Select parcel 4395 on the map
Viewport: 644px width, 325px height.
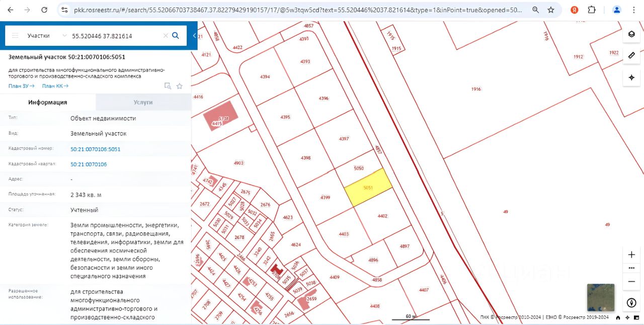285,117
